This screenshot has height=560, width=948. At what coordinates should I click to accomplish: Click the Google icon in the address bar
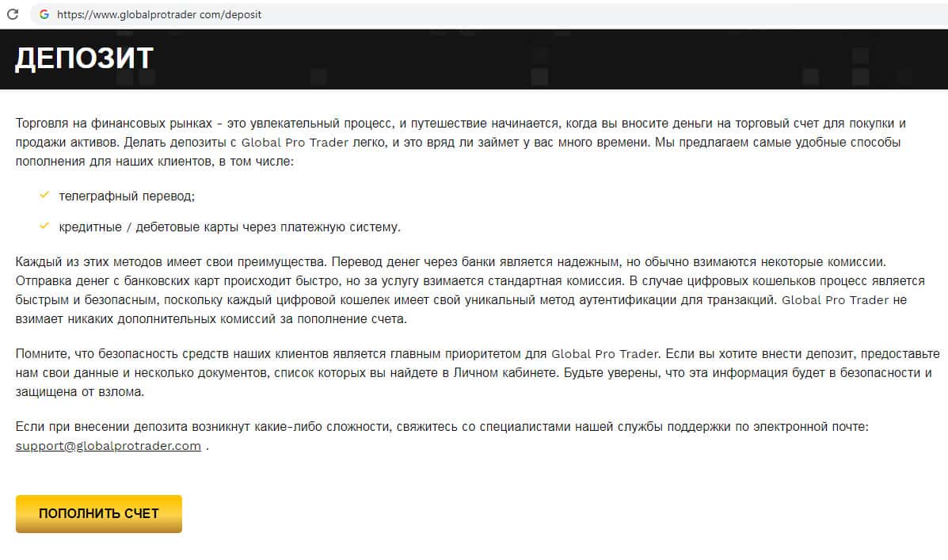point(44,14)
